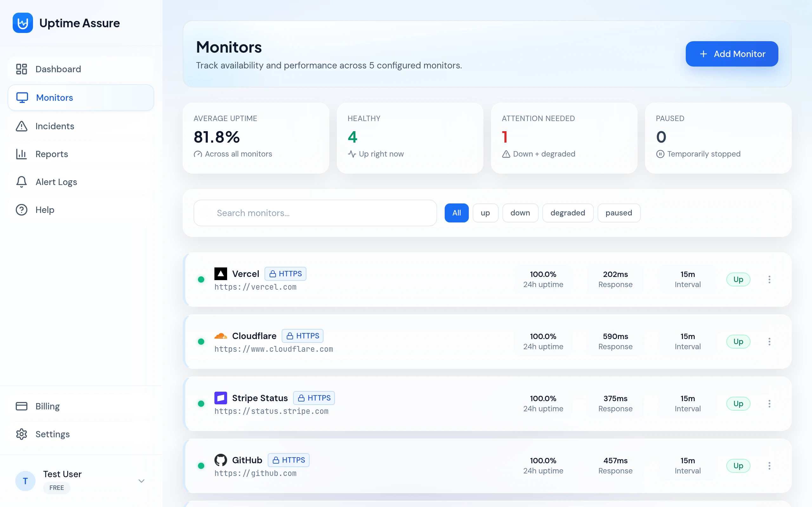Enable the 'degraded' status filter
The image size is (812, 507).
(567, 213)
